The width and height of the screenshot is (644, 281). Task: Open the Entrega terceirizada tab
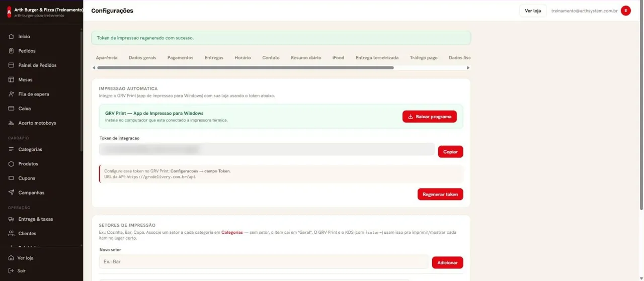point(377,58)
